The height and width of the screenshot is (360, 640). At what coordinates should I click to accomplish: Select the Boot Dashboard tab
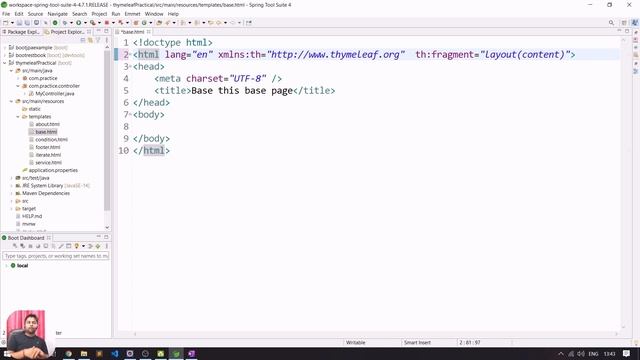click(x=26, y=238)
